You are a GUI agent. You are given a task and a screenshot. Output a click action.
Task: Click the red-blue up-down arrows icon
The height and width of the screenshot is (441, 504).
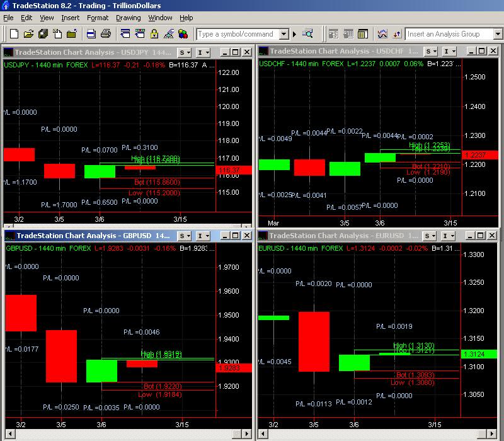398,34
